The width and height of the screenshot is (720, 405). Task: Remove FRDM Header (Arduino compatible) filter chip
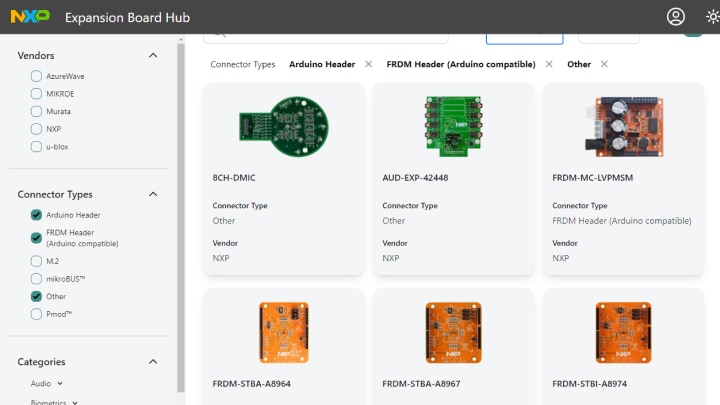(x=547, y=64)
